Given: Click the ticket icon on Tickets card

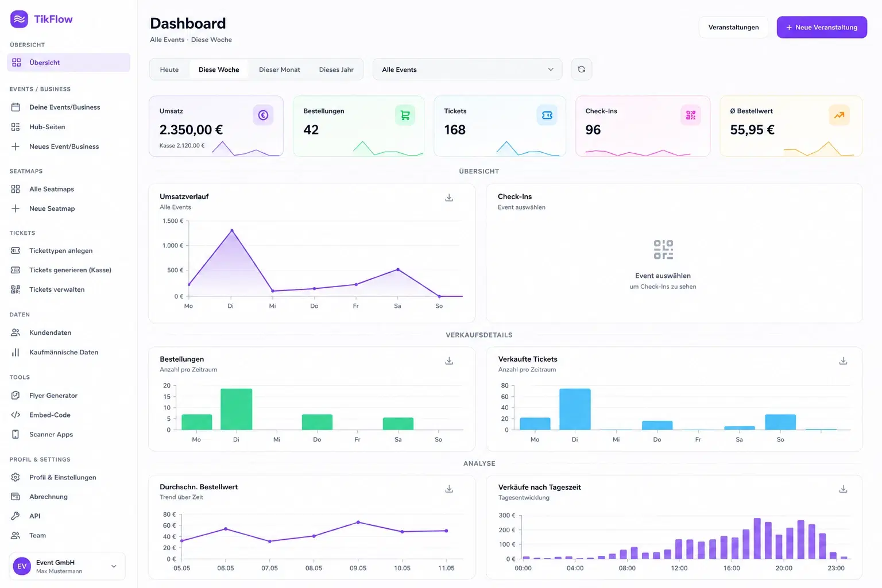Looking at the screenshot, I should click(x=547, y=115).
